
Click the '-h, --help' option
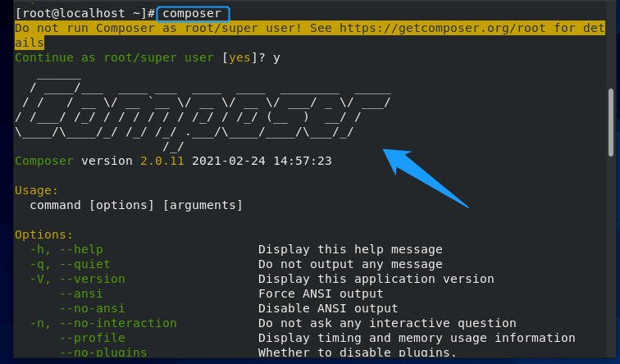pyautogui.click(x=66, y=249)
